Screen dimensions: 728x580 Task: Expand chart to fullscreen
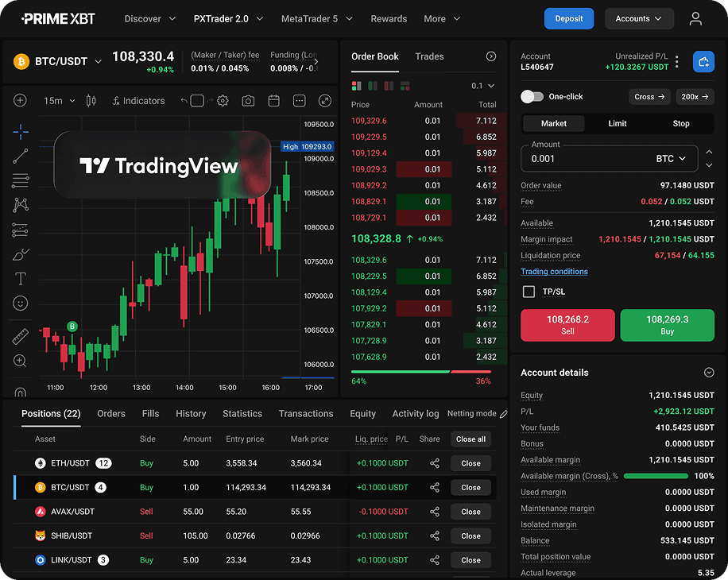[324, 101]
